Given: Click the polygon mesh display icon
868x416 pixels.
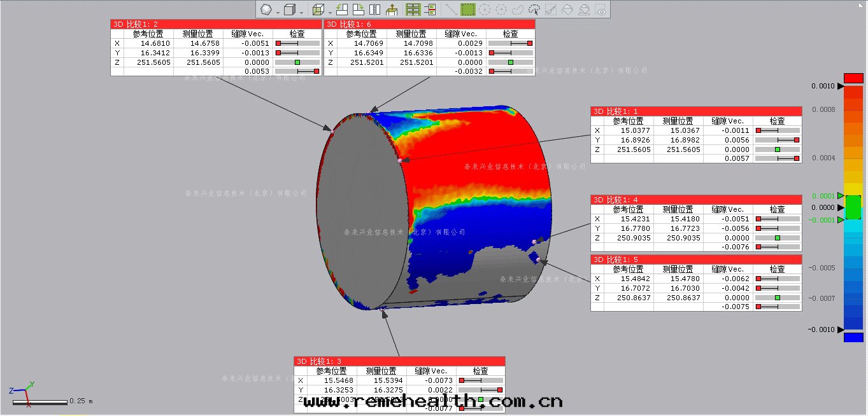Looking at the screenshot, I should (266, 10).
